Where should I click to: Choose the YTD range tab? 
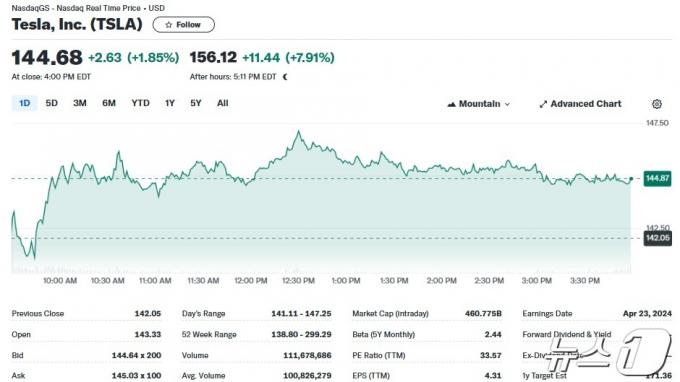141,103
